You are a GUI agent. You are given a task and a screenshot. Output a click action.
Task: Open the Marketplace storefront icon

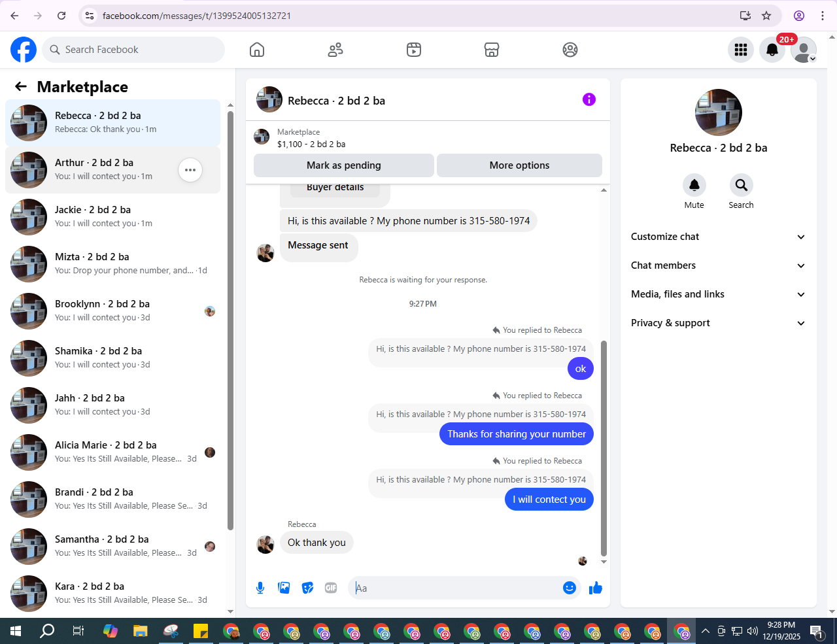pos(492,50)
